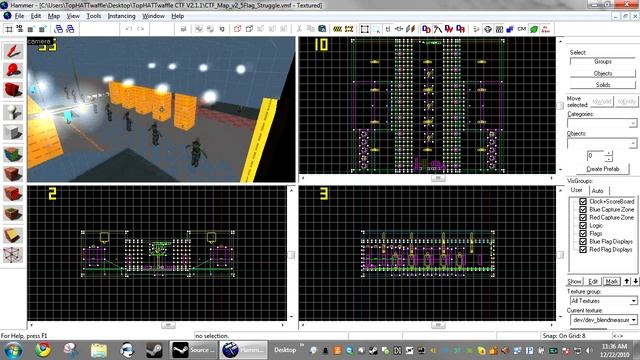Click the larger grid size icon

pyautogui.click(x=42, y=29)
